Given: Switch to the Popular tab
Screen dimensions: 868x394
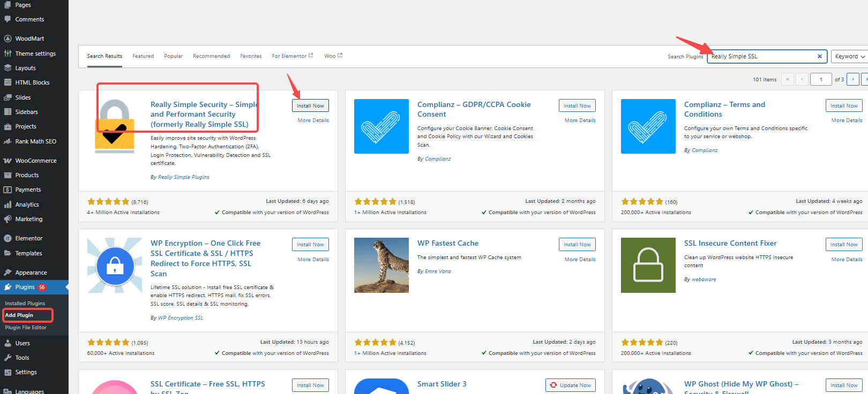Looking at the screenshot, I should pyautogui.click(x=173, y=56).
